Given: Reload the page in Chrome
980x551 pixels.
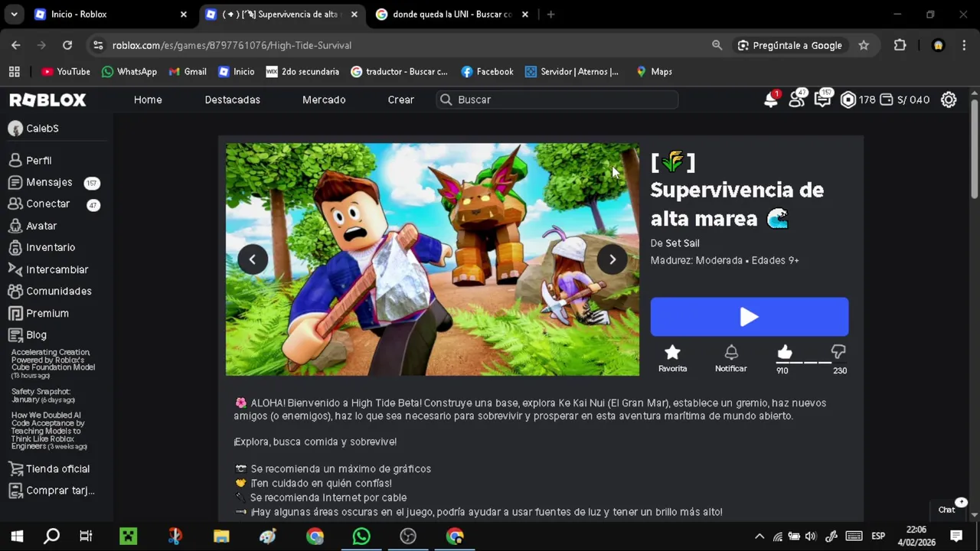Looking at the screenshot, I should (x=67, y=45).
